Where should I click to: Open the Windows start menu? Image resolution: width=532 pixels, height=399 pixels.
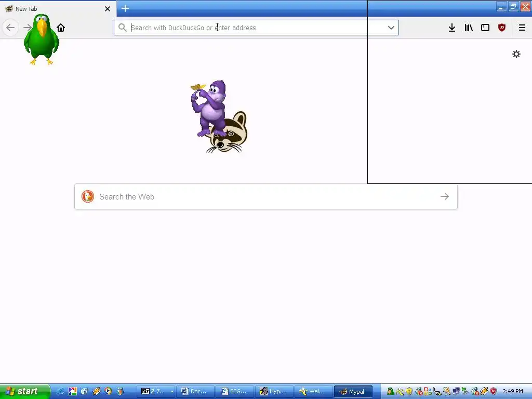(25, 391)
